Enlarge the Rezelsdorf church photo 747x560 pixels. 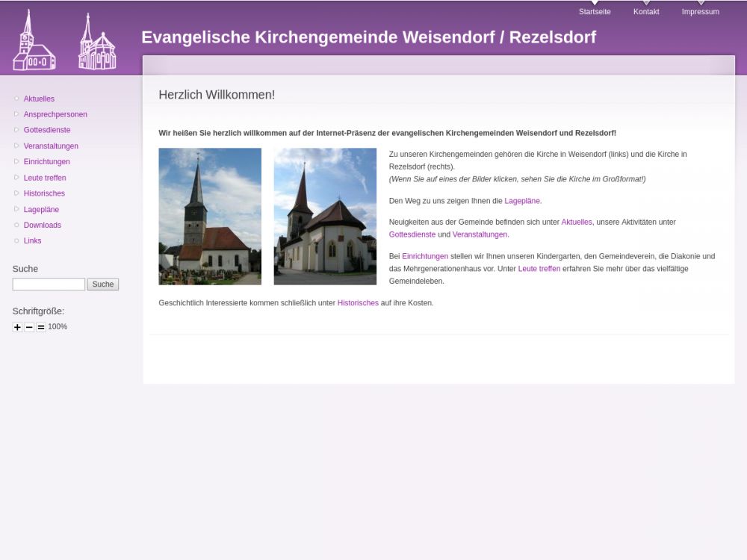coord(325,217)
